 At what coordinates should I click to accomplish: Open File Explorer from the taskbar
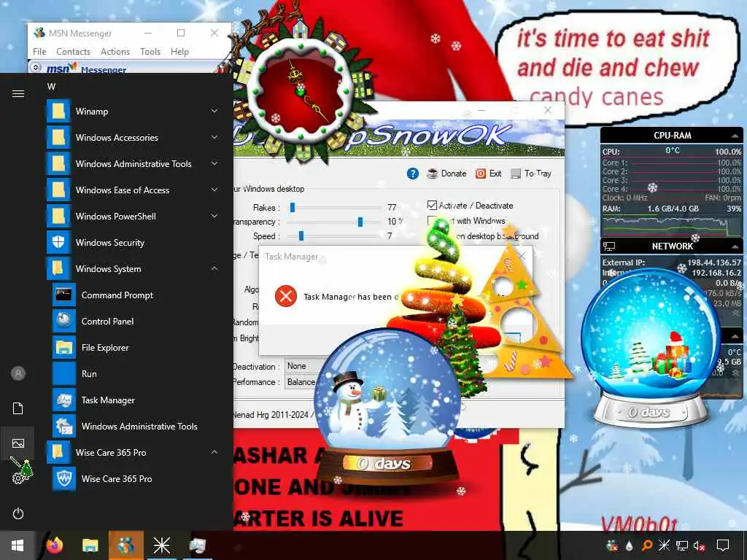click(x=90, y=545)
